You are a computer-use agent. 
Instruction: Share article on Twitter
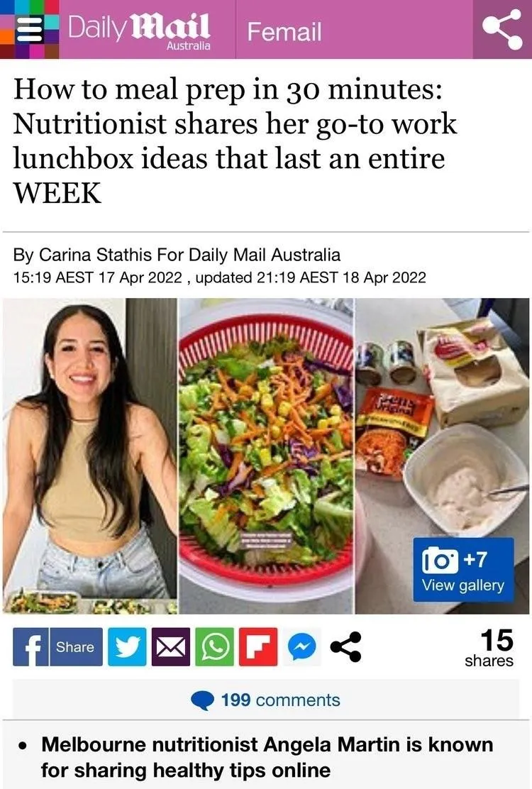(127, 647)
